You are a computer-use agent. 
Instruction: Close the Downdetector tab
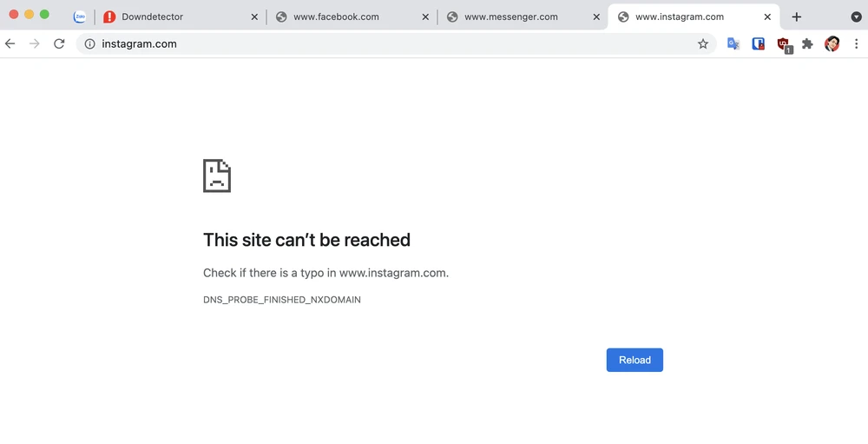click(x=254, y=17)
